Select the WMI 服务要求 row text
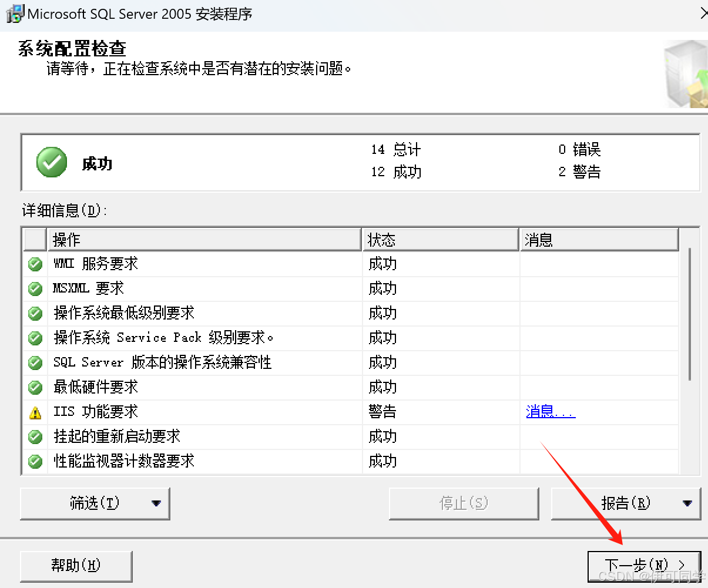 click(x=96, y=264)
